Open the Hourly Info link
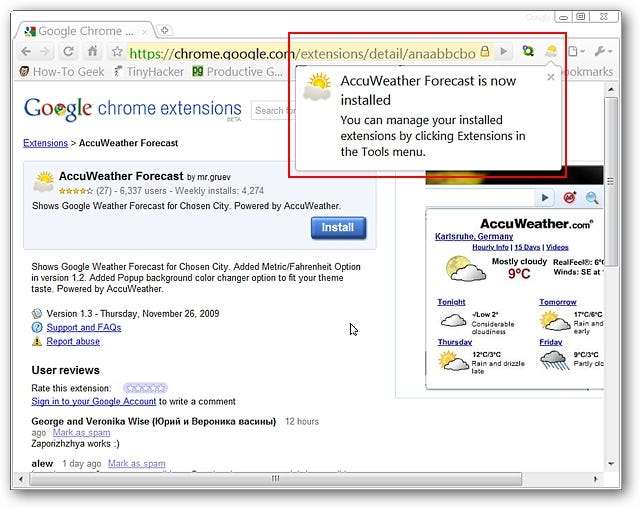Image resolution: width=640 pixels, height=508 pixels. pyautogui.click(x=490, y=247)
